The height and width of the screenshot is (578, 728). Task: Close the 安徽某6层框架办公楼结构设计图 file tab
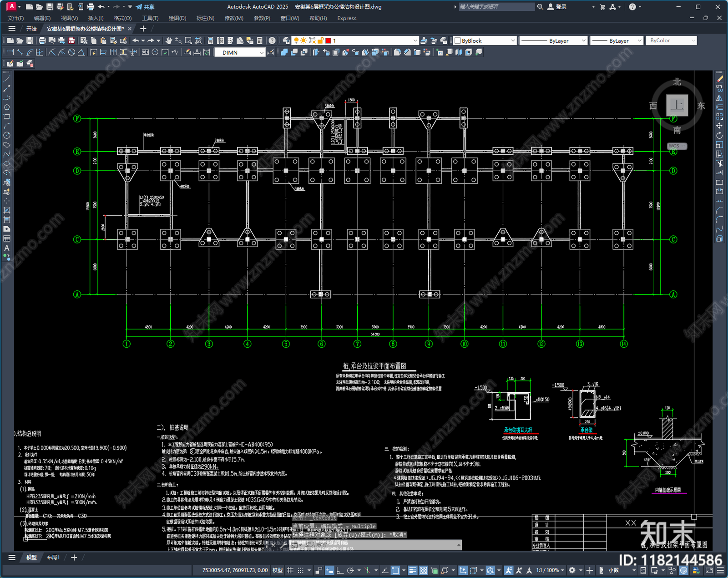pos(130,29)
